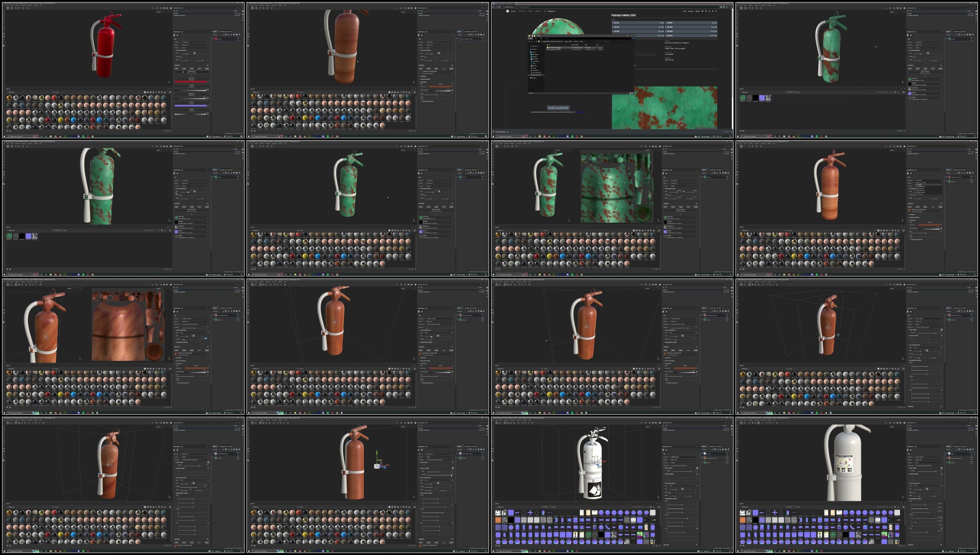Go back using the browser frame's back arrow
This screenshot has width=980, height=555.
[494, 7]
